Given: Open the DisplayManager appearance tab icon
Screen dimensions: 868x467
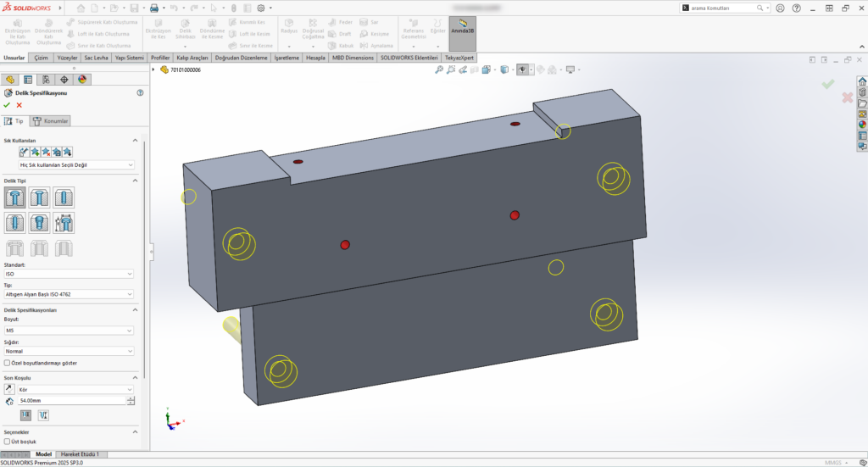Looking at the screenshot, I should click(82, 79).
